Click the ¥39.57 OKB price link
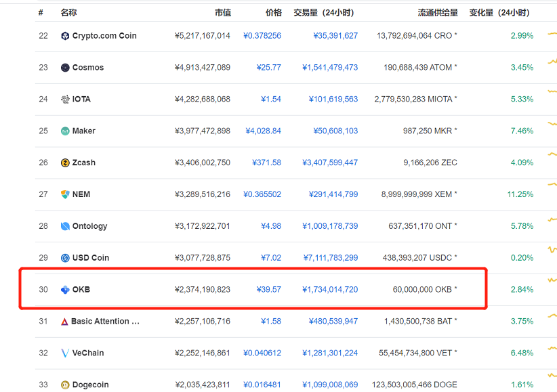The image size is (557, 392). coord(269,290)
